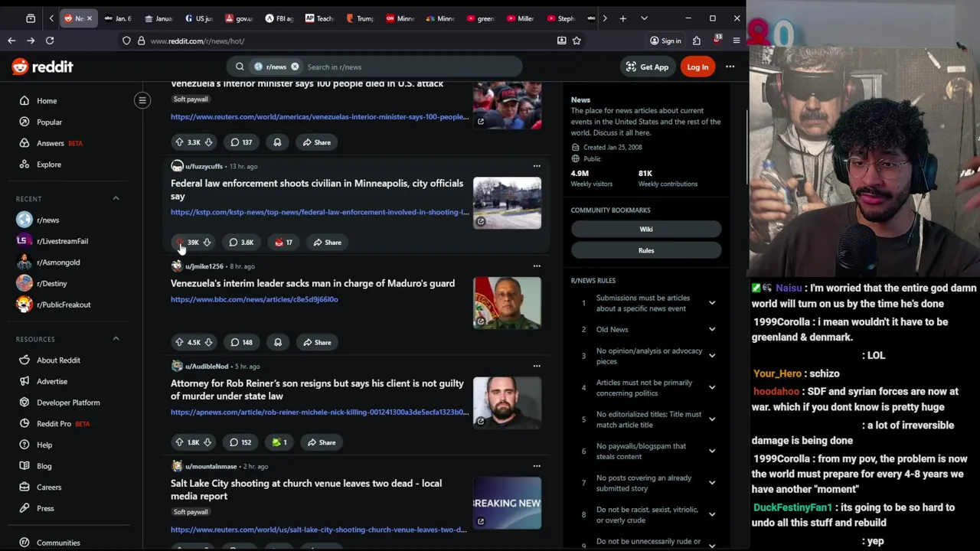
Task: Collapse the Recent section
Action: coord(116,199)
